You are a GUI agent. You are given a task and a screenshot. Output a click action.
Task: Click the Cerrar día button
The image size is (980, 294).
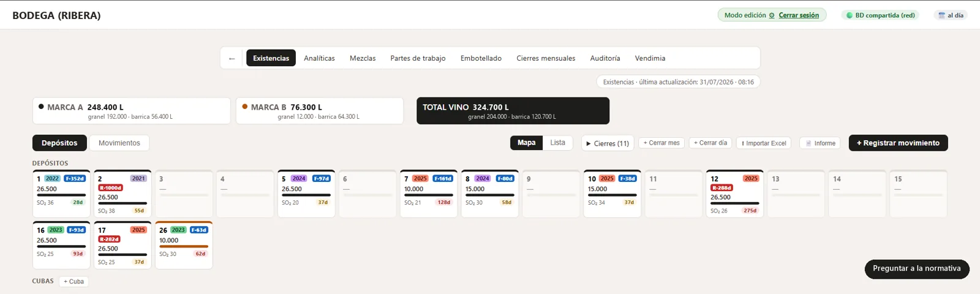point(710,143)
